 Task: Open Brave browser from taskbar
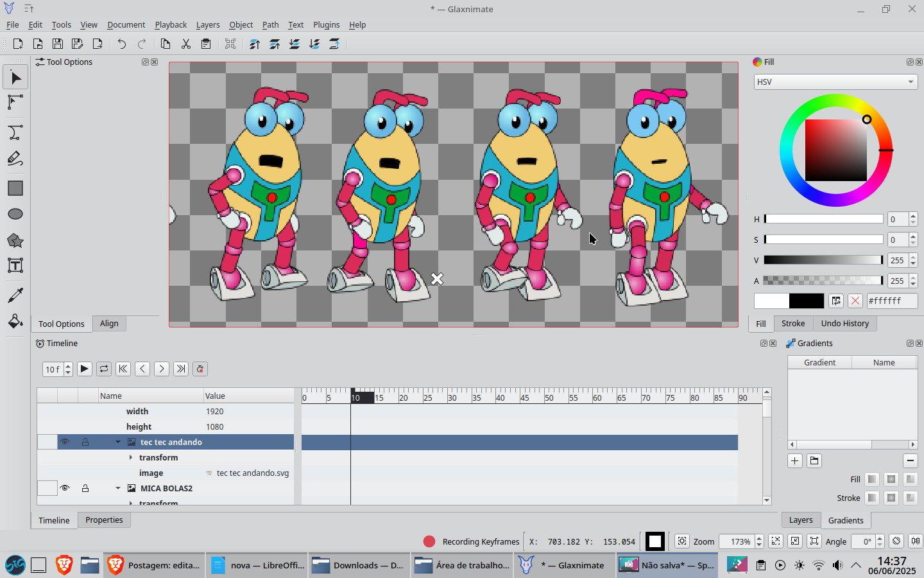coord(64,565)
